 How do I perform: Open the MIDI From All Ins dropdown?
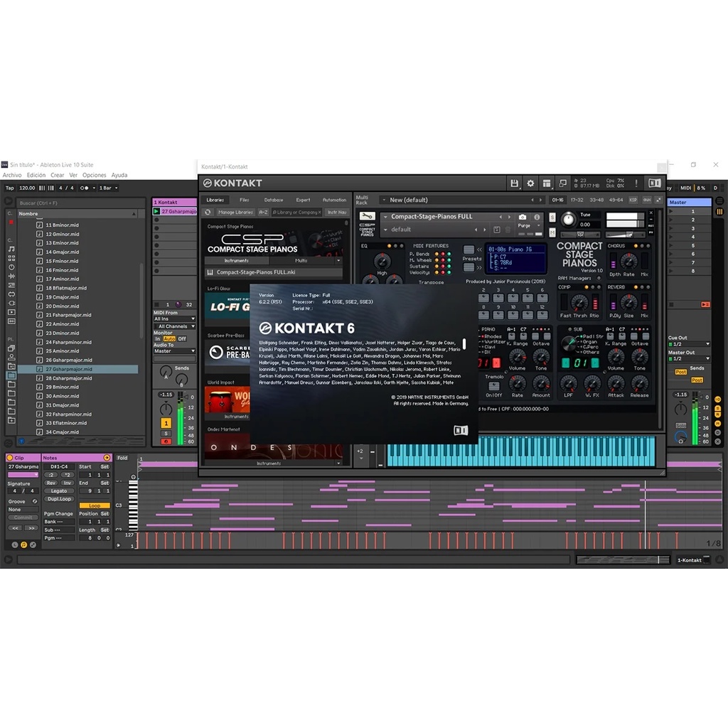174,318
